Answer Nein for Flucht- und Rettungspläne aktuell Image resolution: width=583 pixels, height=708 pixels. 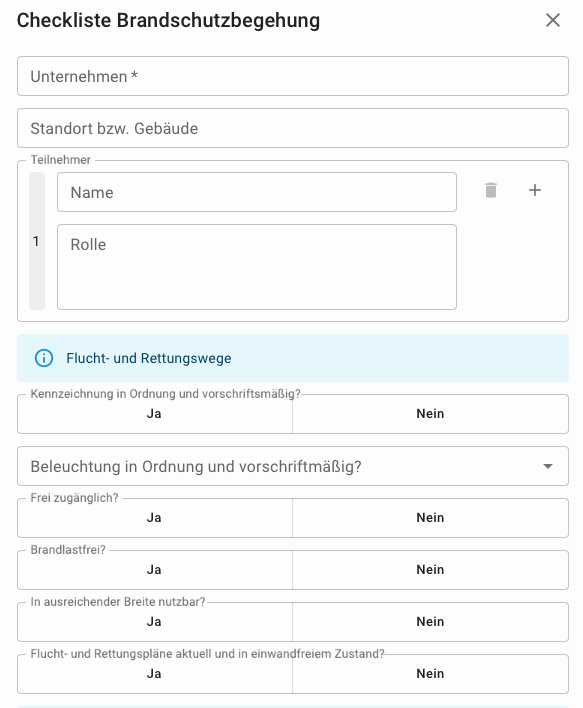click(430, 674)
